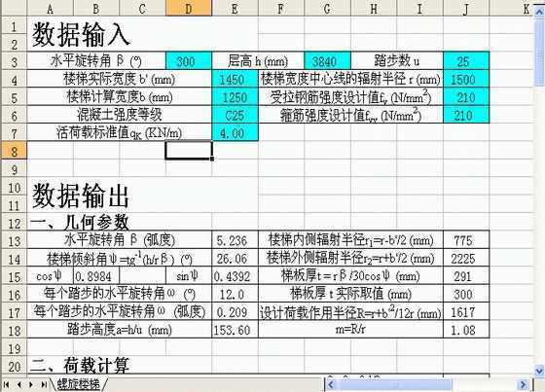Select column F header

pyautogui.click(x=281, y=9)
